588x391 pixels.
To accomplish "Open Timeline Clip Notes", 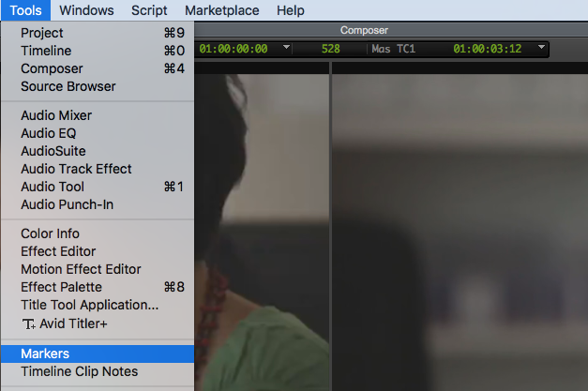I will coord(79,371).
